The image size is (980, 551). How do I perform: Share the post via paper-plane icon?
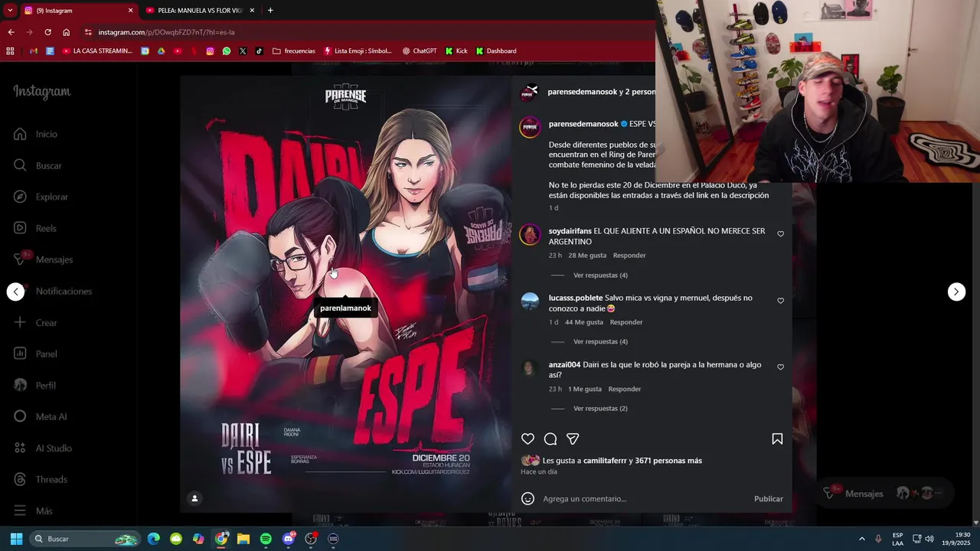tap(572, 439)
